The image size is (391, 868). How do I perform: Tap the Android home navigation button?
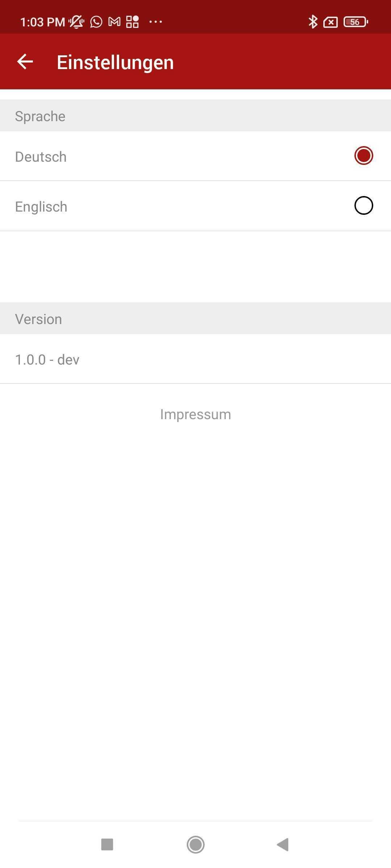pos(195,844)
